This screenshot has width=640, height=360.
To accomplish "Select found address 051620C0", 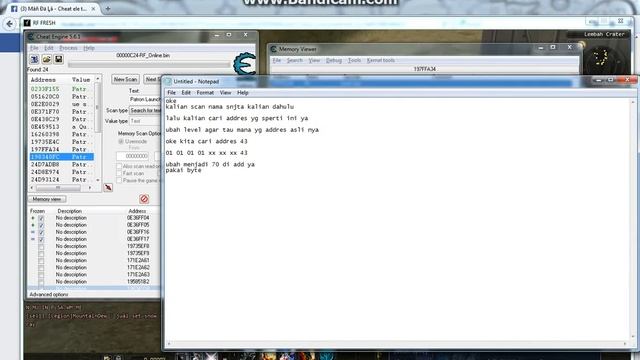I will coord(61,97).
